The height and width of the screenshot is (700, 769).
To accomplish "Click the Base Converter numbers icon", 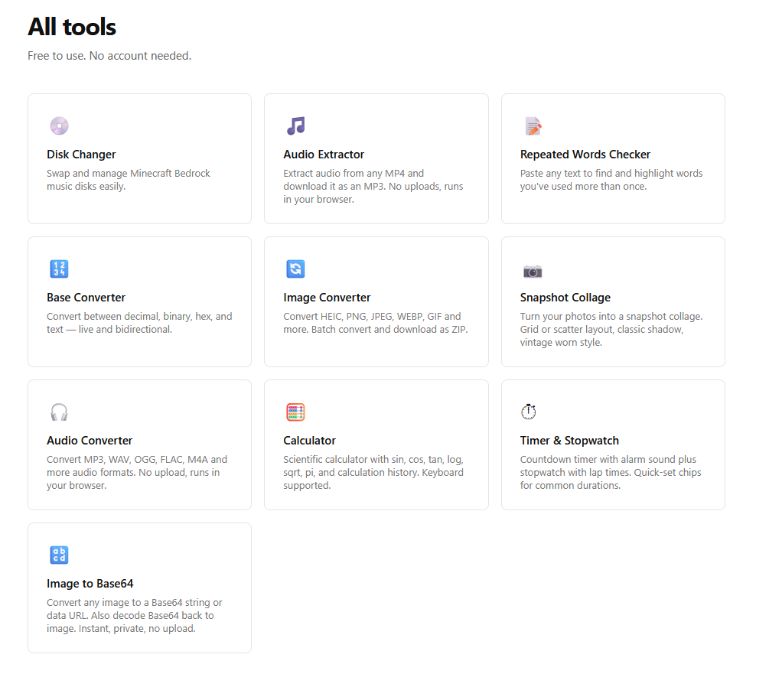I will (x=60, y=269).
